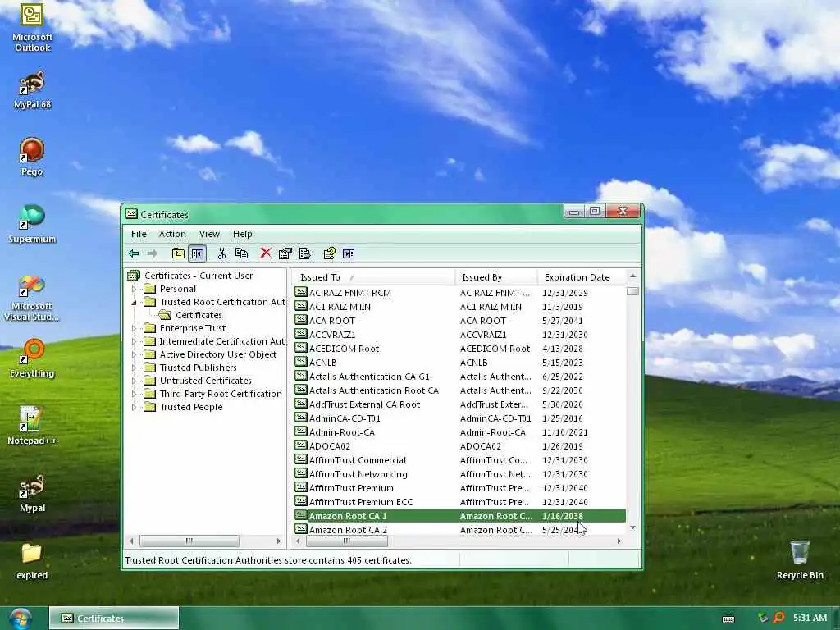Select the Pego desktop shortcut

tap(32, 157)
